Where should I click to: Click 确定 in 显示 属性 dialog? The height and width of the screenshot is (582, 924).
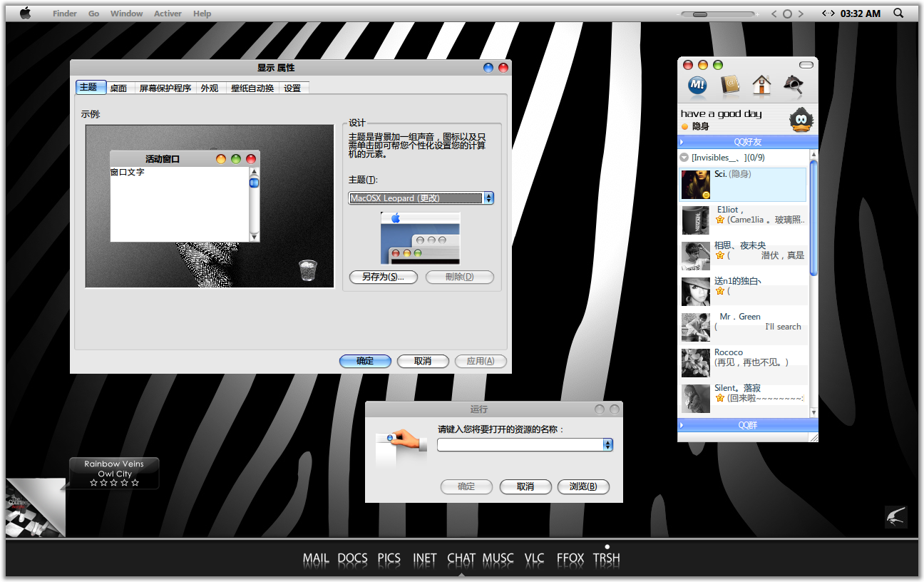365,361
